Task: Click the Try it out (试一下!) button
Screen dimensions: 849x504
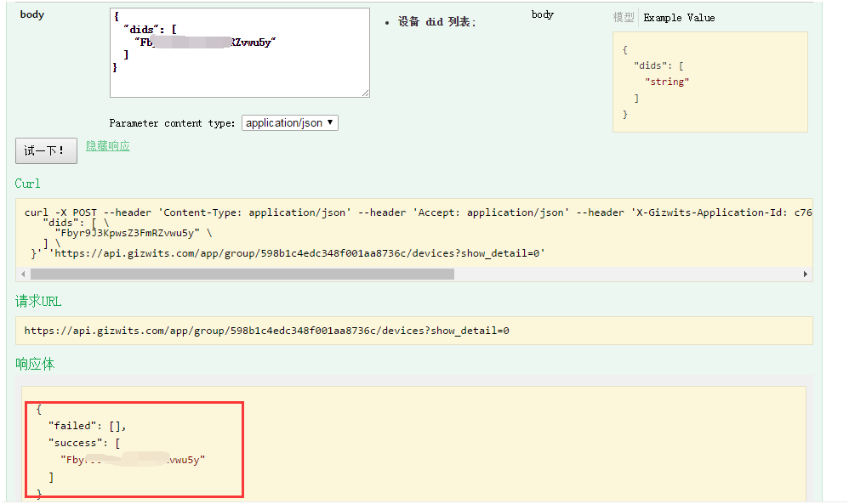Action: click(45, 150)
